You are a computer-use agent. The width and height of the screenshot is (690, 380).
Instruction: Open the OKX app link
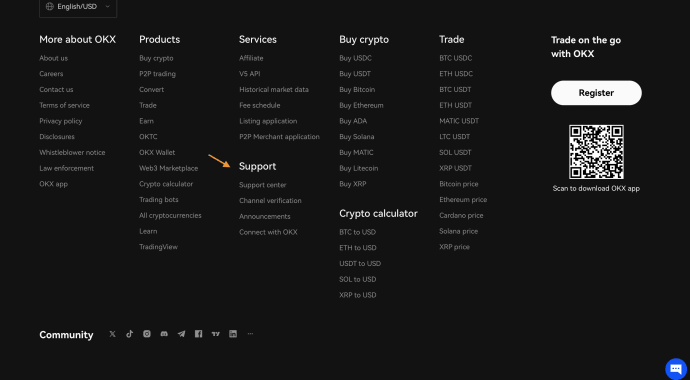pos(54,184)
